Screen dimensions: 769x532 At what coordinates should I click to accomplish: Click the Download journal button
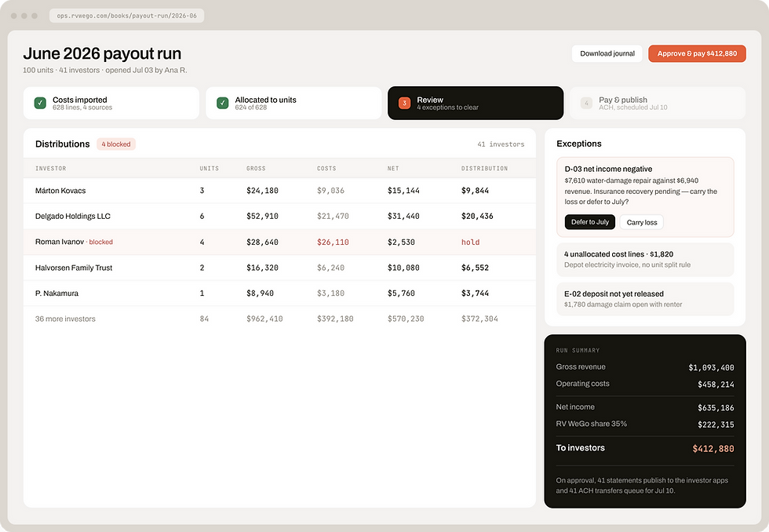pos(607,53)
